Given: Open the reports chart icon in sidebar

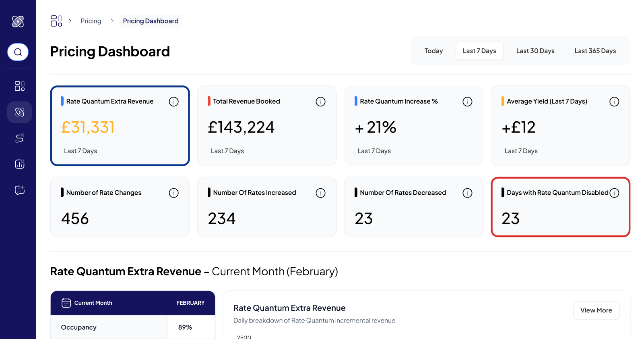Looking at the screenshot, I should tap(19, 164).
